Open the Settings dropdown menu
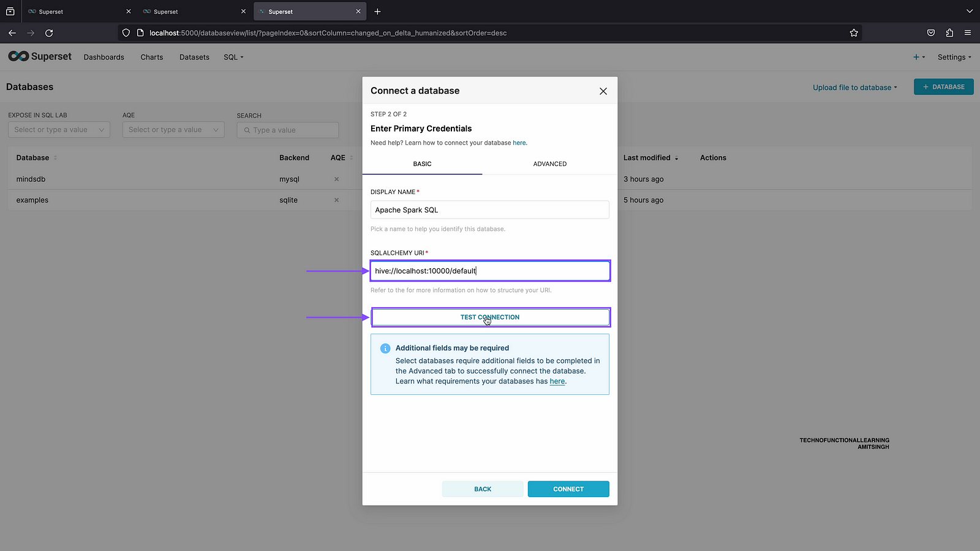 click(954, 57)
